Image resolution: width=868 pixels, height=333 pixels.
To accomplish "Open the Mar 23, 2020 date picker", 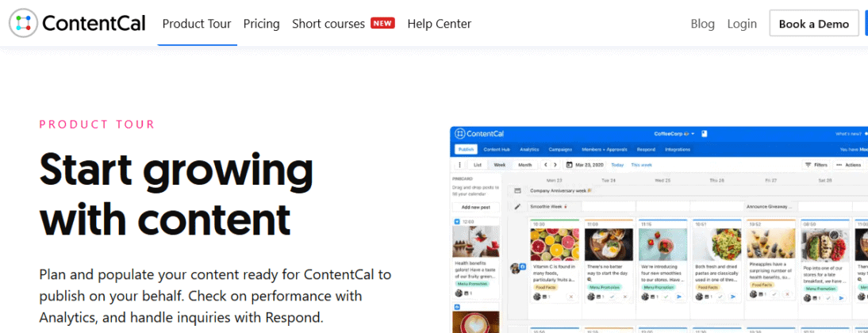I will 585,165.
